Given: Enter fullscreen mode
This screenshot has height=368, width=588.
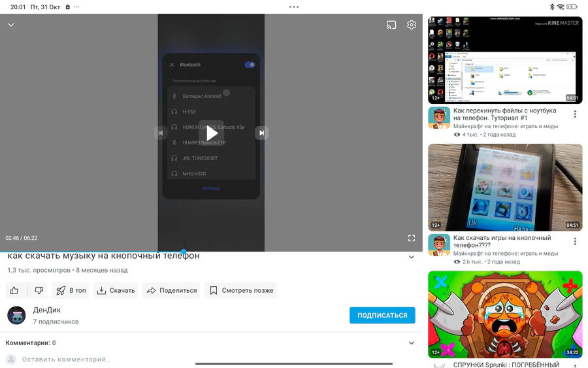Looking at the screenshot, I should click(x=412, y=238).
